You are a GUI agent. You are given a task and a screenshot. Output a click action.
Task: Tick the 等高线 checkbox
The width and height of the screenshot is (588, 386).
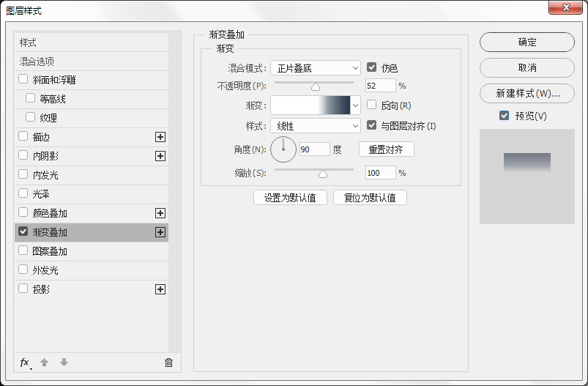[30, 98]
